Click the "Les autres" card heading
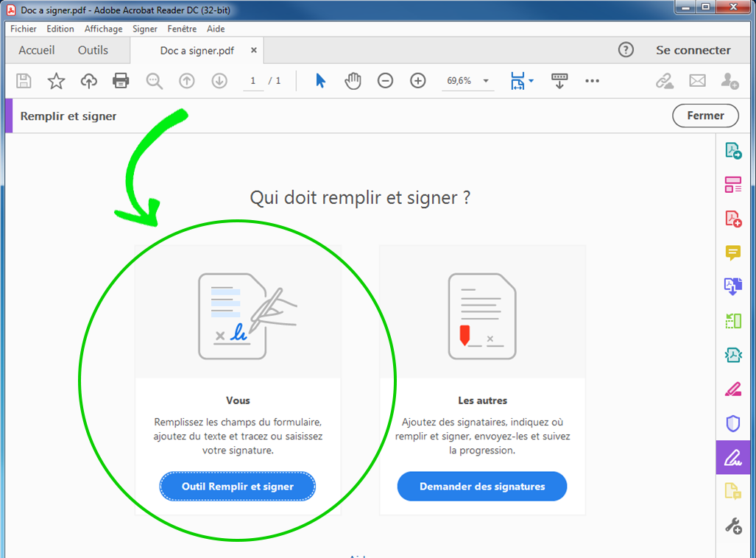756x558 pixels. [x=482, y=400]
